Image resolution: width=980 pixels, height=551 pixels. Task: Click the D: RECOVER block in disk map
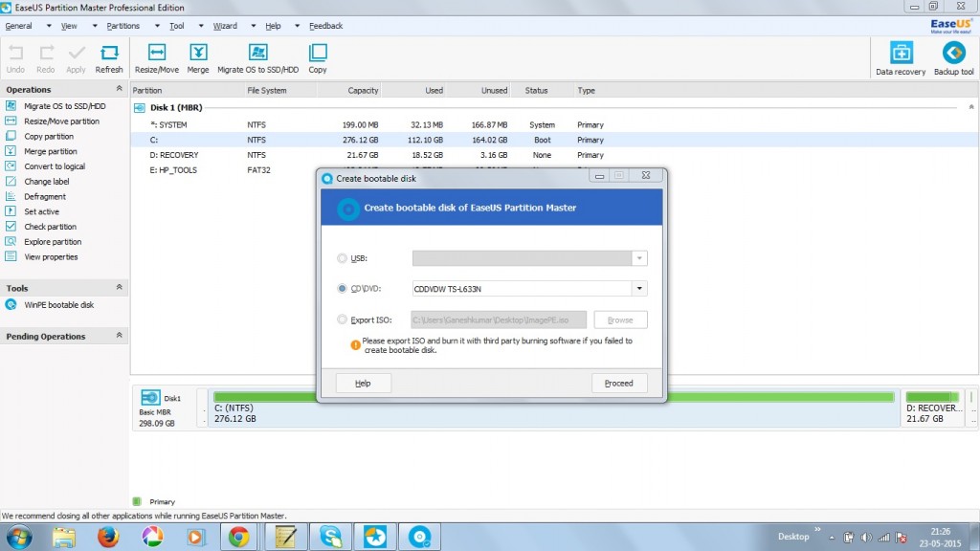click(932, 408)
